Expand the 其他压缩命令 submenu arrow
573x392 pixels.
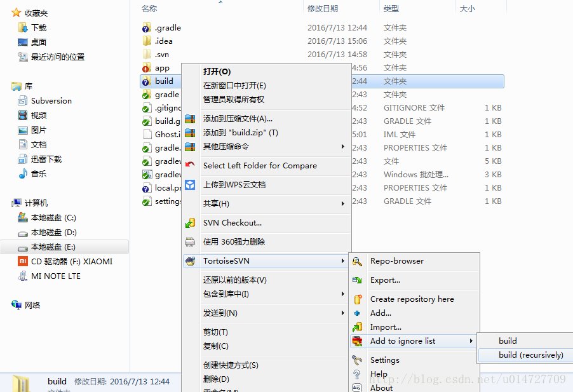point(343,147)
